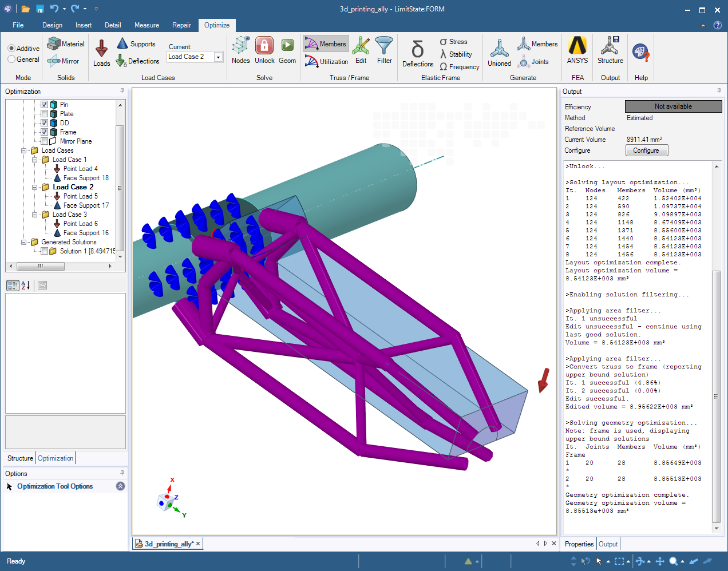Click the Loads red arrow icon
The width and height of the screenshot is (728, 571).
[x=101, y=48]
